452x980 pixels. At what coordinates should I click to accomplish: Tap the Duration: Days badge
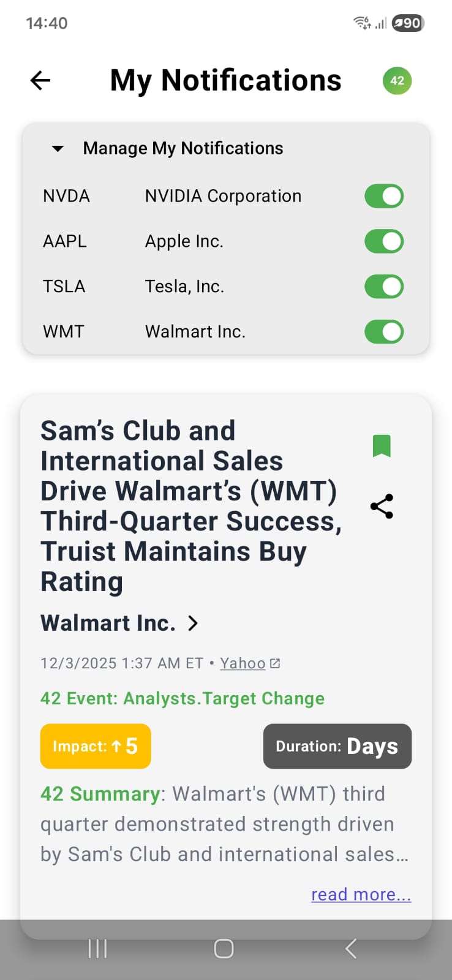pyautogui.click(x=337, y=746)
